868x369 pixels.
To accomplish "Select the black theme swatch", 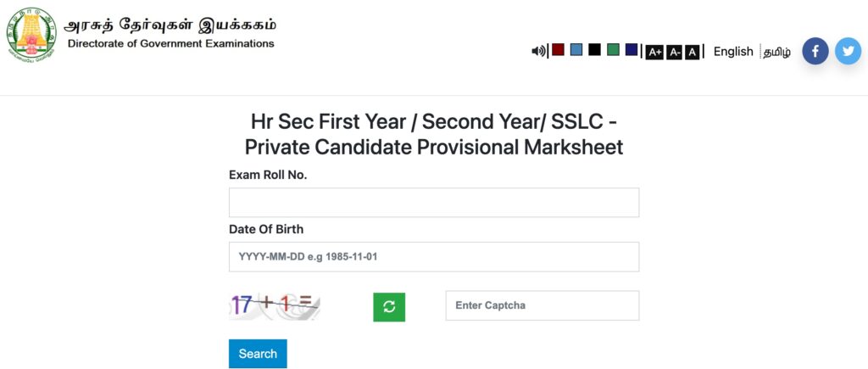I will tap(594, 49).
